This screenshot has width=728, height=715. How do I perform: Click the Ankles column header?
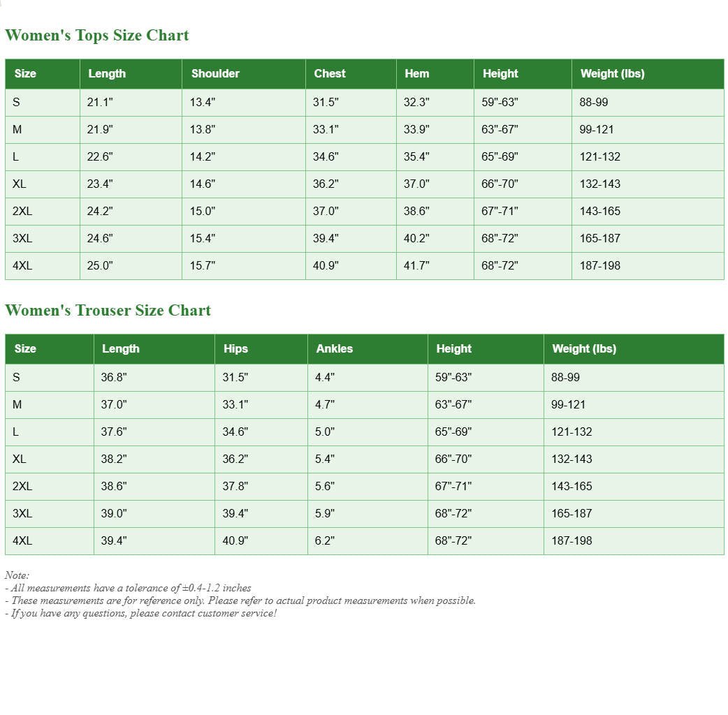334,348
